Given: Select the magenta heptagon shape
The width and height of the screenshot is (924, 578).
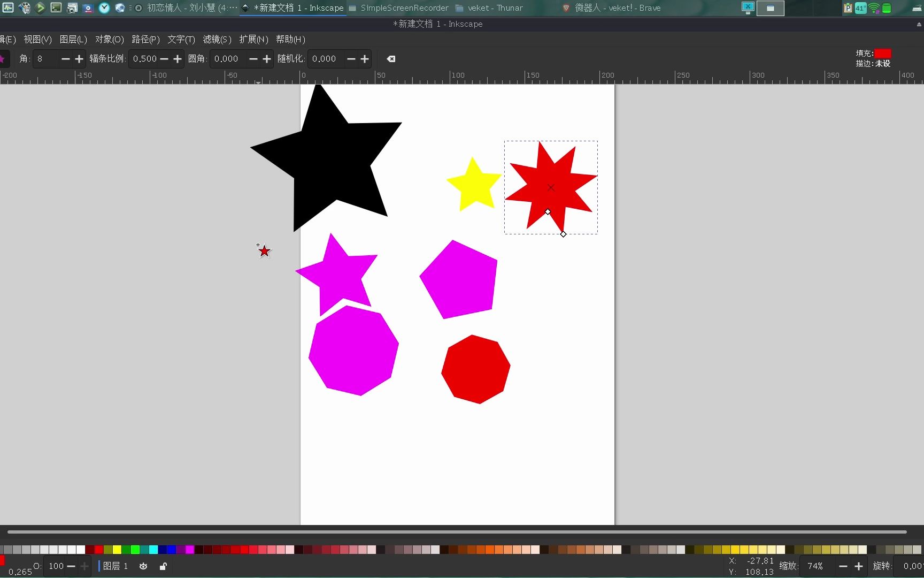Looking at the screenshot, I should pyautogui.click(x=353, y=351).
